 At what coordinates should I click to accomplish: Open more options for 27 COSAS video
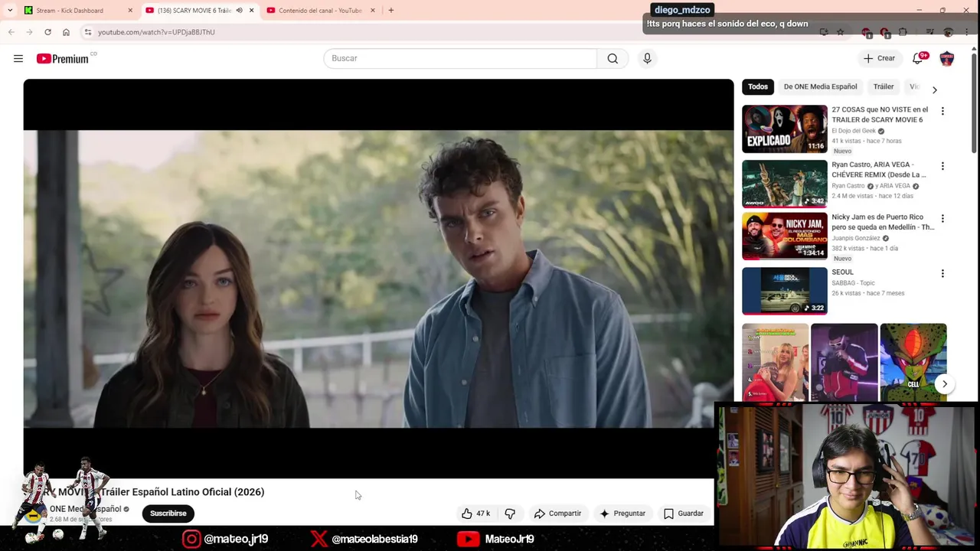coord(942,111)
